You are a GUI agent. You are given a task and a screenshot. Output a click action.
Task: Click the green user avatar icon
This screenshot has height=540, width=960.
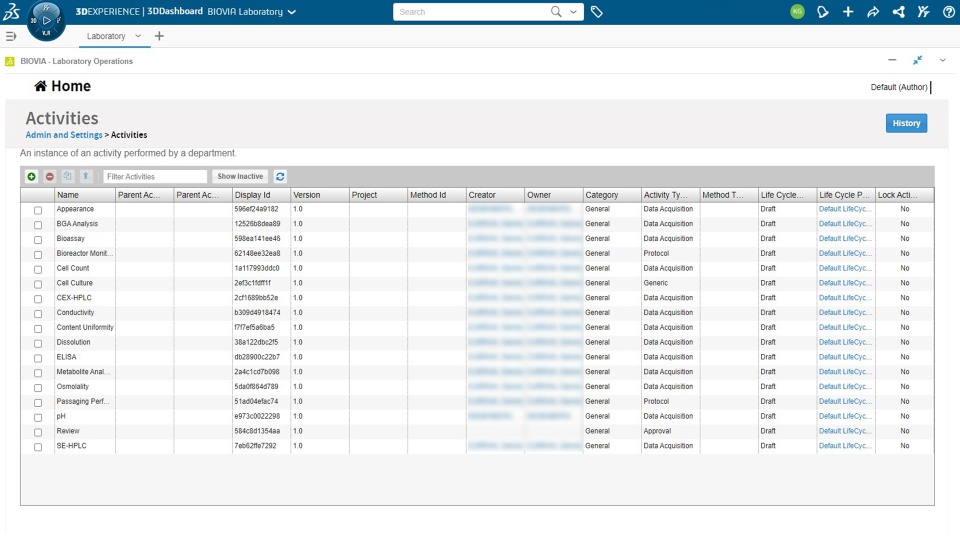tap(797, 12)
